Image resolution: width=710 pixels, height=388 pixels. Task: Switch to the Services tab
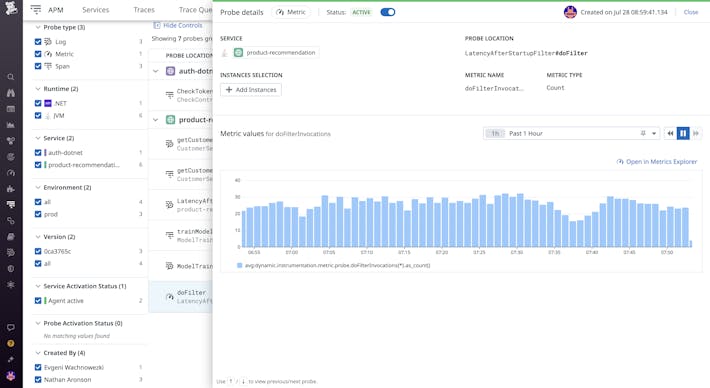tap(96, 10)
